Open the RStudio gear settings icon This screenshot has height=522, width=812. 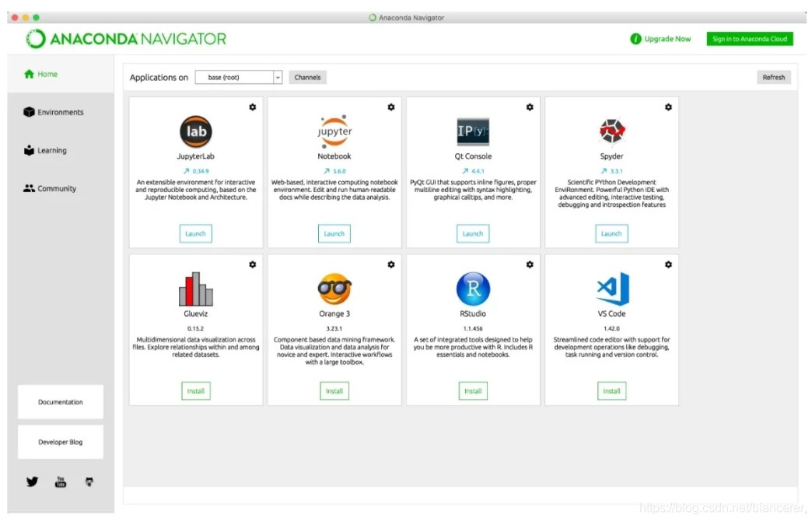click(530, 265)
